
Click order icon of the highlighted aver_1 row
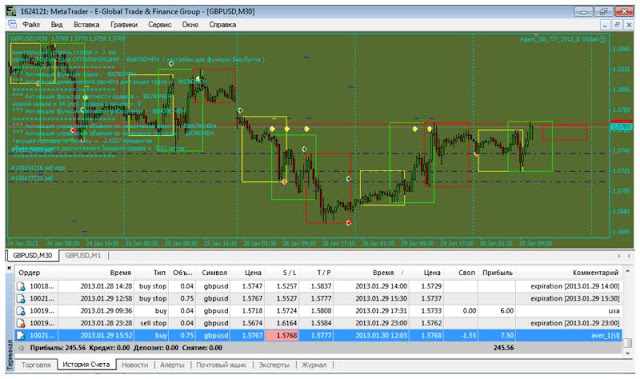coord(21,335)
